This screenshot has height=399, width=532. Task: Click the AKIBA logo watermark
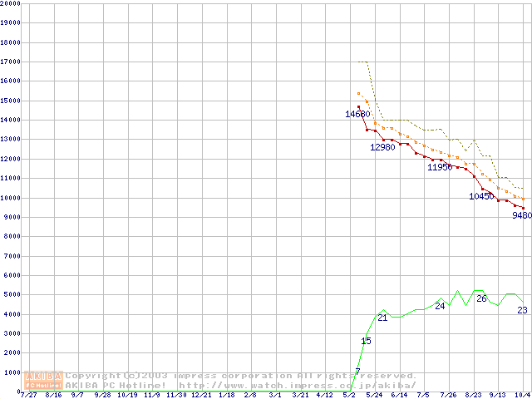(43, 380)
